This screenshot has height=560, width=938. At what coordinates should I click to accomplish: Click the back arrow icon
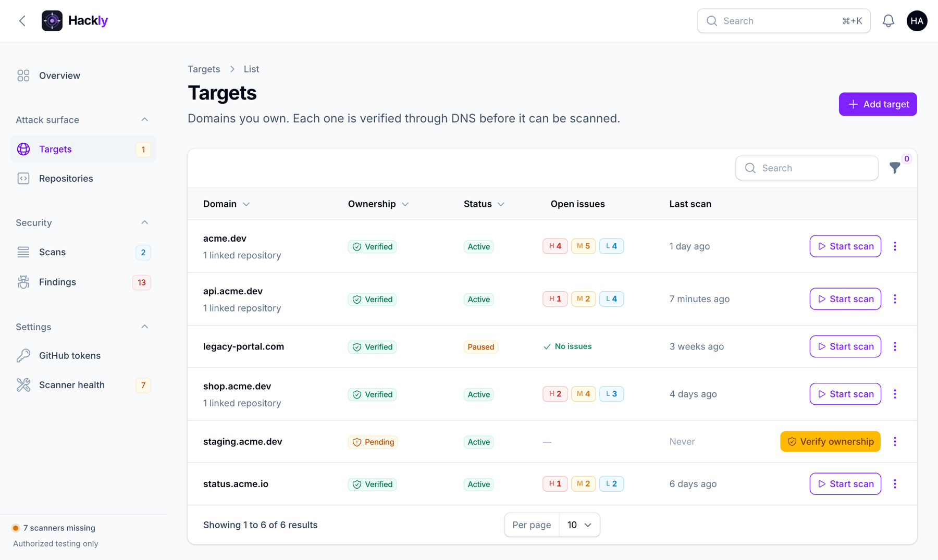point(22,21)
